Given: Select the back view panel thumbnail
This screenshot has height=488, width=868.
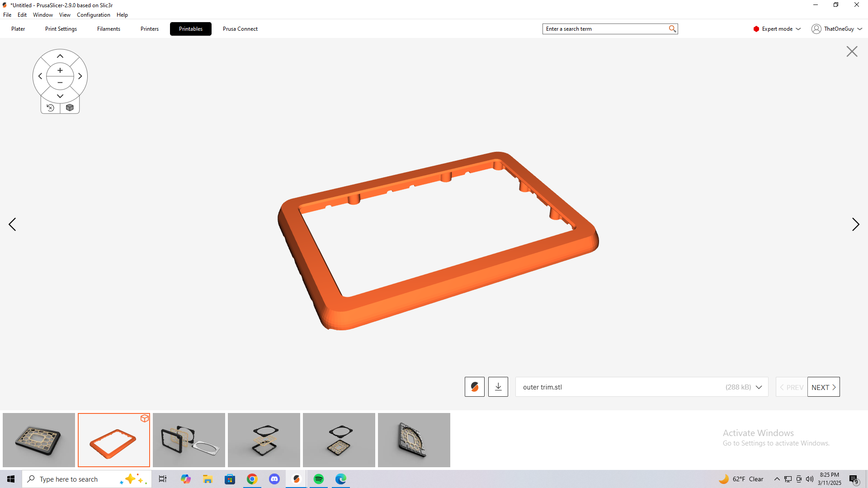Looking at the screenshot, I should click(414, 440).
